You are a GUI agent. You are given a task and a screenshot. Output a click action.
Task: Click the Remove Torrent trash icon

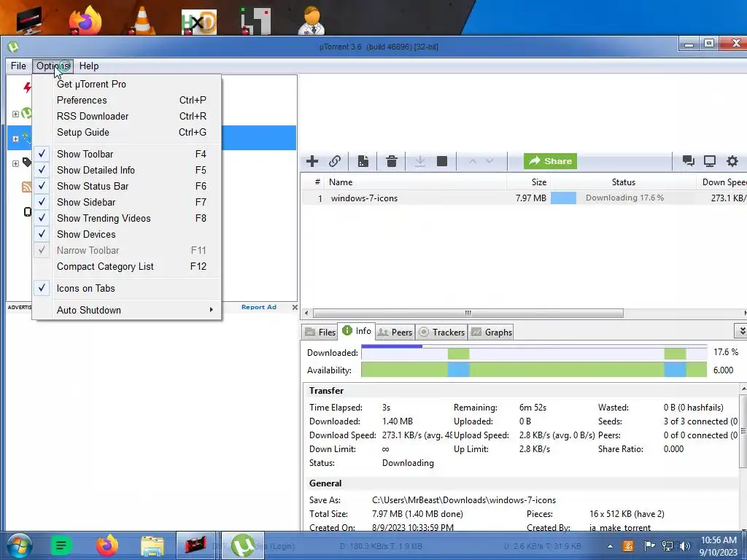click(x=392, y=161)
